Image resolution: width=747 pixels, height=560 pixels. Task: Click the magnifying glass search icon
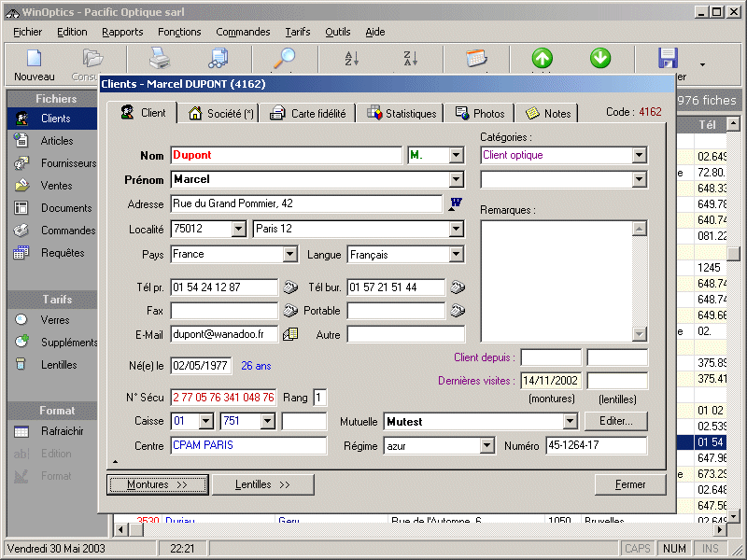click(x=284, y=59)
